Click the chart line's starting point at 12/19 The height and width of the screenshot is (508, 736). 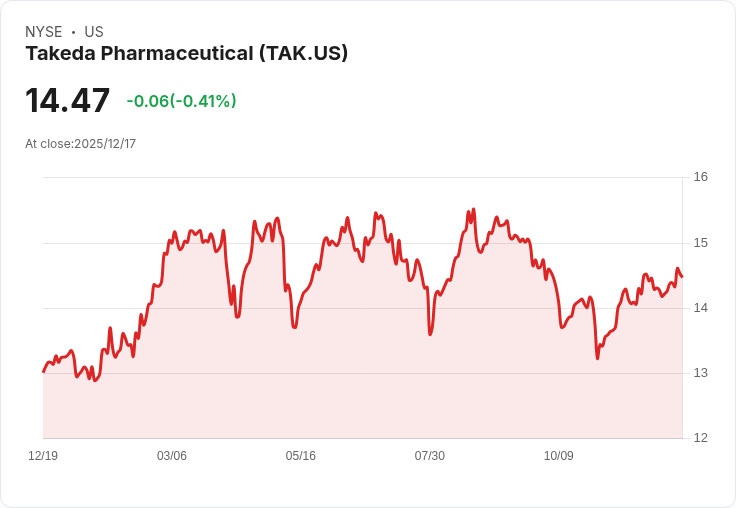pos(44,371)
